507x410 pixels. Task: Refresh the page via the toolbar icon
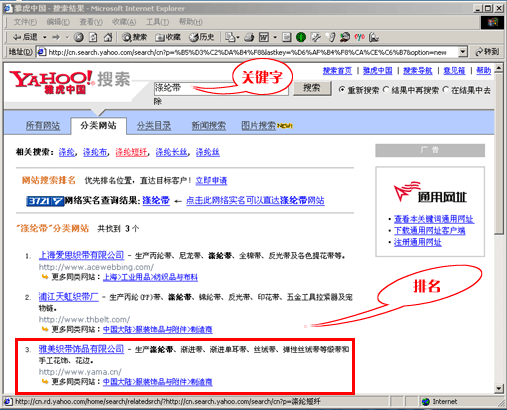tap(93, 37)
